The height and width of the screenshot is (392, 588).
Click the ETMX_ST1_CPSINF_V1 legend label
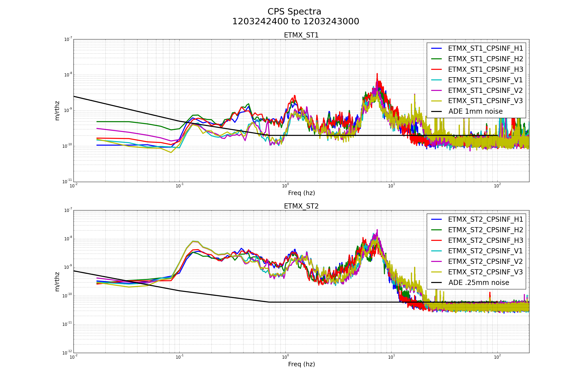point(485,80)
